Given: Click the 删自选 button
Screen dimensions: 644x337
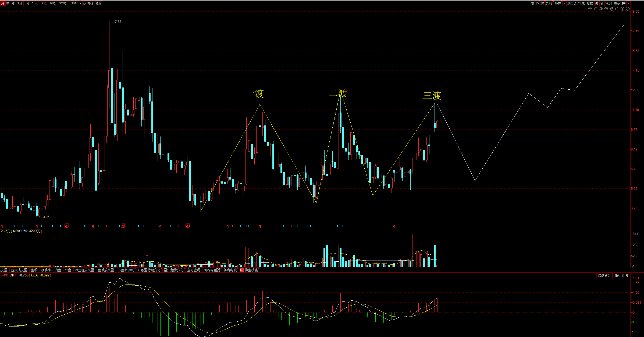Looking at the screenshot, I should point(572,3).
